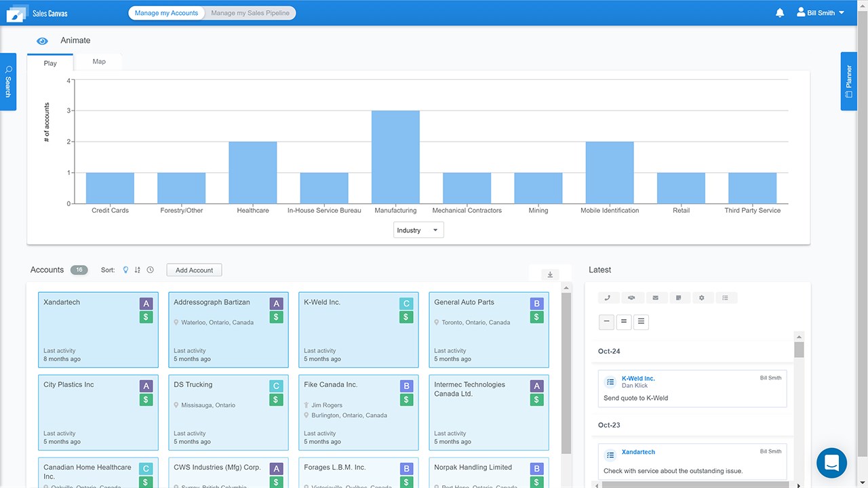Click the Add Account button
Viewport: 868px width, 488px height.
(194, 270)
